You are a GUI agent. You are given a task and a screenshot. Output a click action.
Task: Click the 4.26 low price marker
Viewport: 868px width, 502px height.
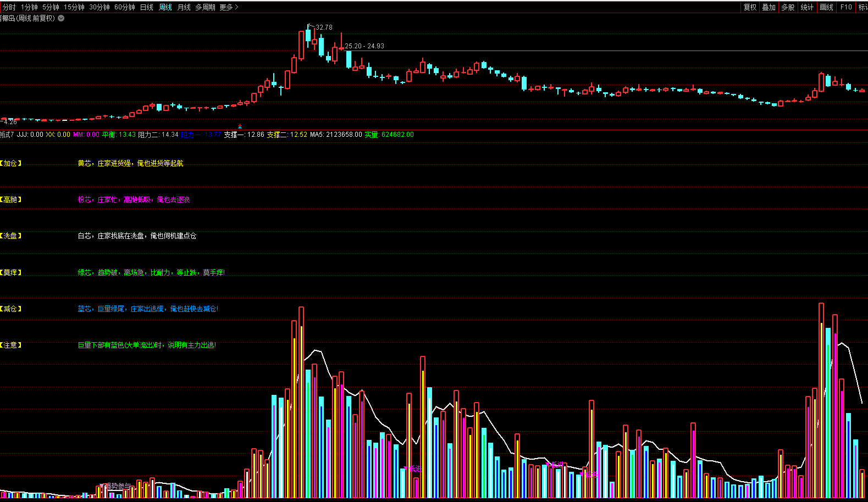(10, 122)
